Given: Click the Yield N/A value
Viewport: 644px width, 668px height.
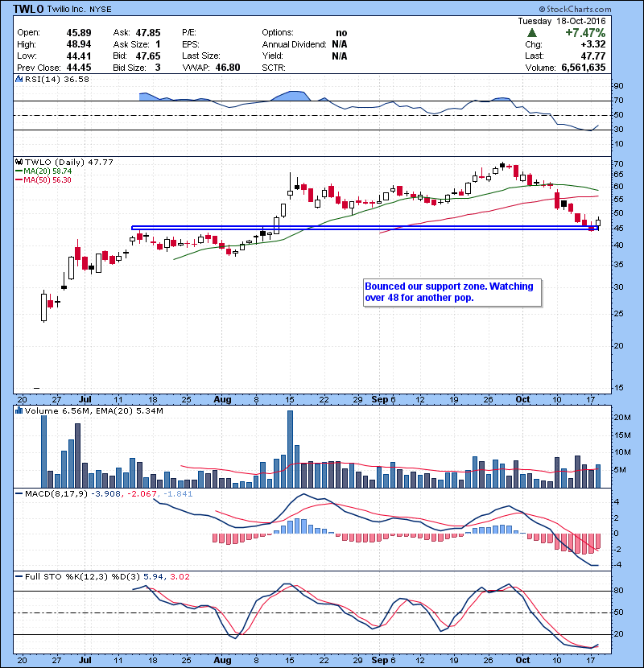Looking at the screenshot, I should [339, 56].
